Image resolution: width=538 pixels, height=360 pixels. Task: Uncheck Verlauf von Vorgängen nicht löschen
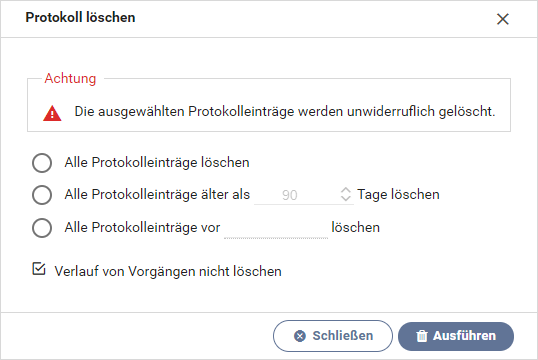[x=39, y=269]
